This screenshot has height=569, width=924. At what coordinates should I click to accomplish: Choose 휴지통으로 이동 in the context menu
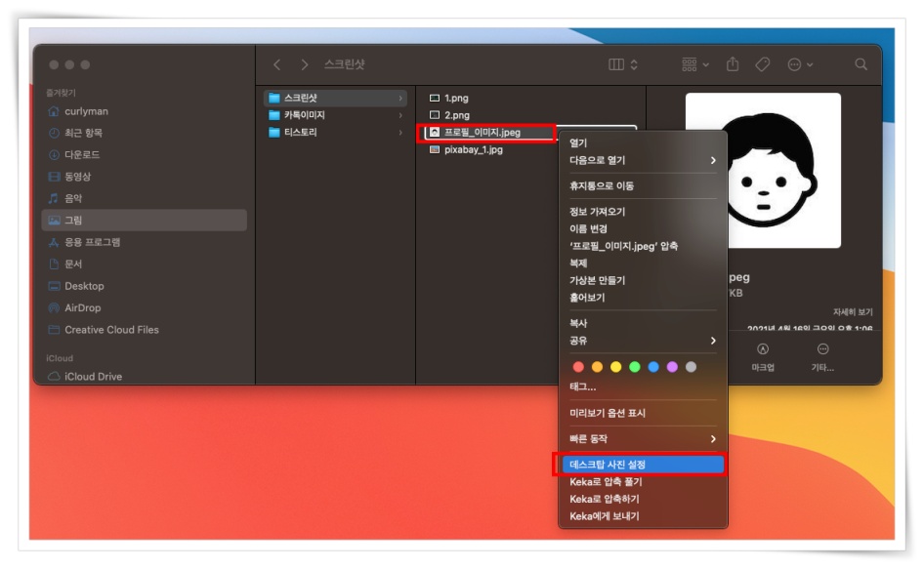click(x=643, y=186)
